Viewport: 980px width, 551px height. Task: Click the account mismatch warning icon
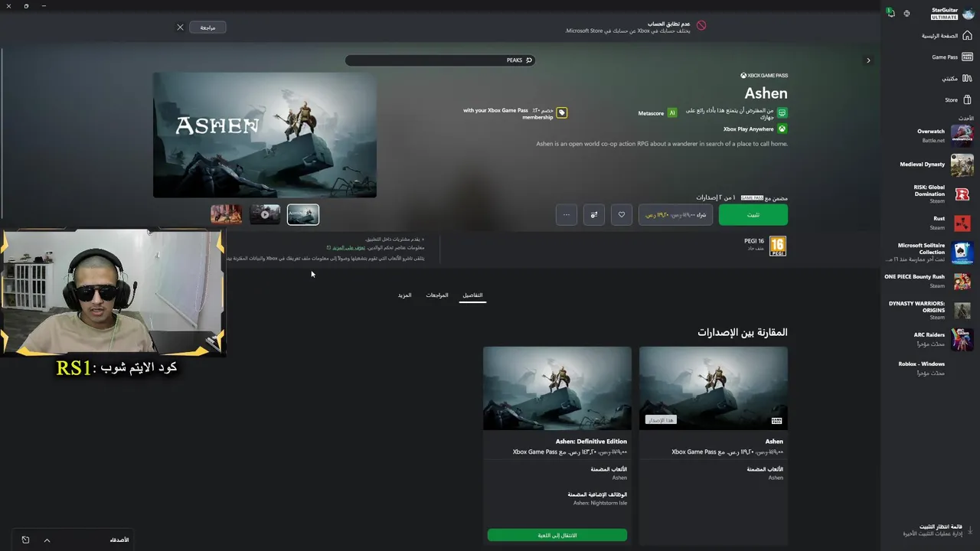click(701, 25)
